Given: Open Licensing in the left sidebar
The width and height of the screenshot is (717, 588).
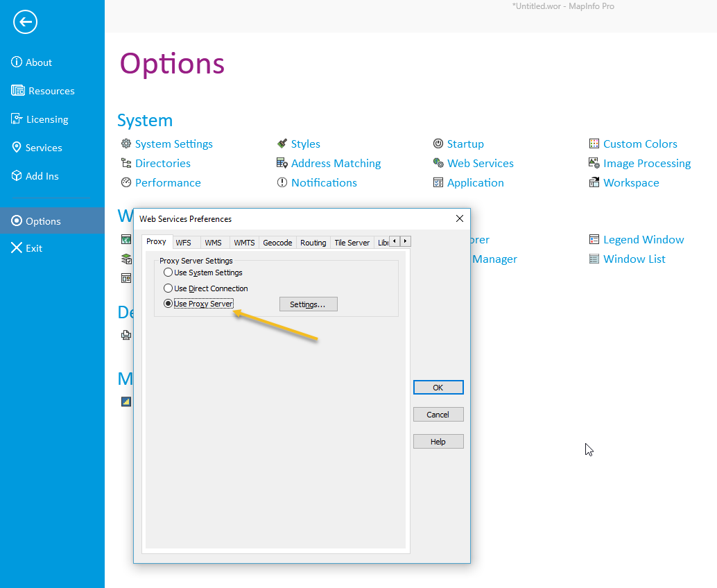Looking at the screenshot, I should click(x=47, y=119).
